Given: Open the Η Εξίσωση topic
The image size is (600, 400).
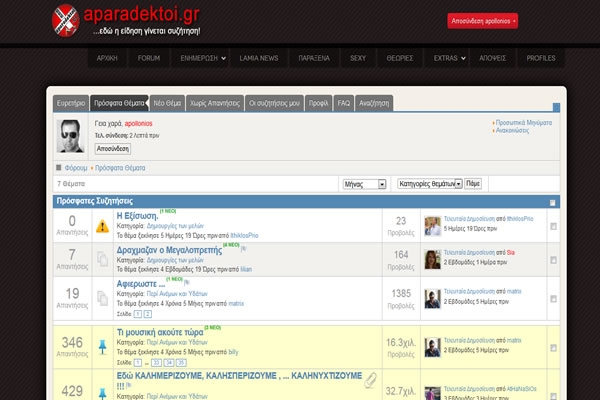Looking at the screenshot, I should tap(137, 216).
